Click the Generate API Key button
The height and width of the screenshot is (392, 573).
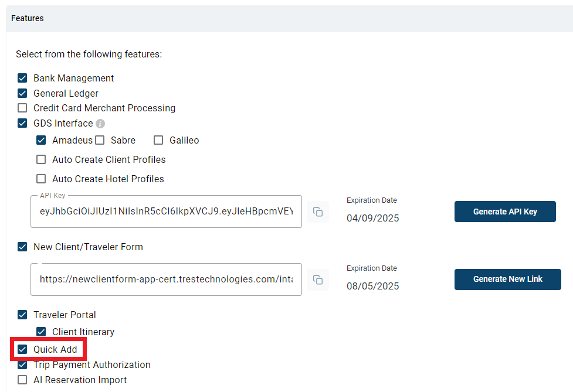point(505,212)
